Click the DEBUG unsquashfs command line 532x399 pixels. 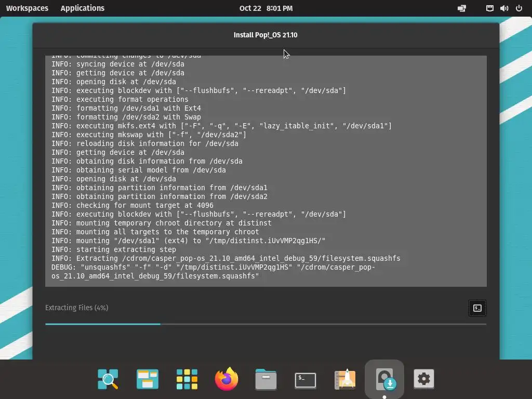[x=214, y=272]
